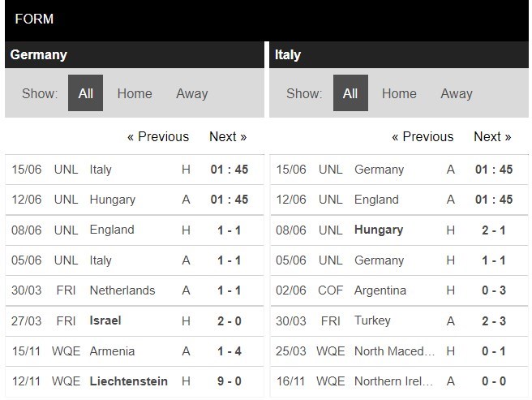Select Germany's All filter tab

pos(85,93)
